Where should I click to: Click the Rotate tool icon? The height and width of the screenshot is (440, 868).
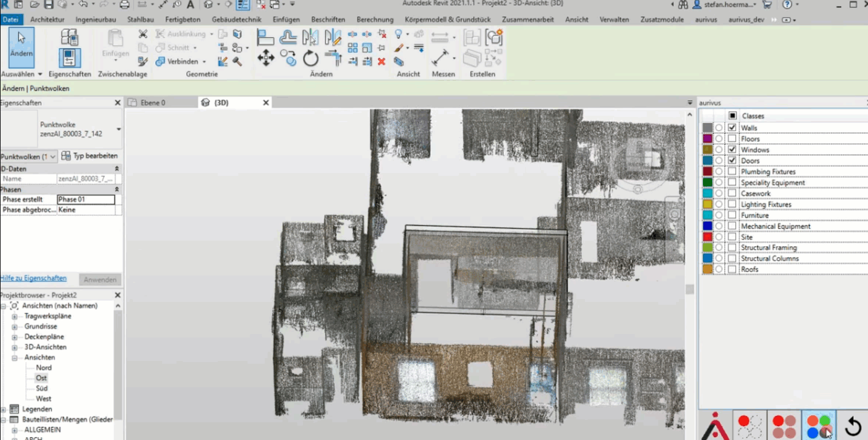pos(311,58)
